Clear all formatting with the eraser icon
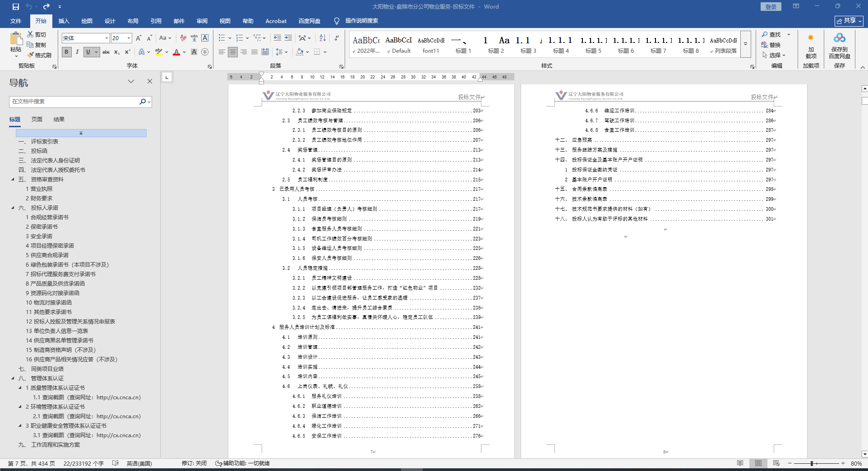 point(183,38)
